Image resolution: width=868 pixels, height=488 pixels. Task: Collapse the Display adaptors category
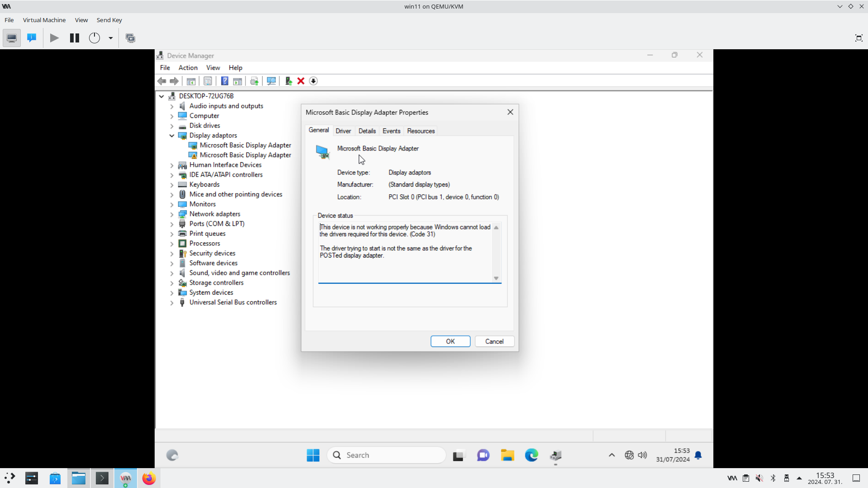click(x=172, y=136)
